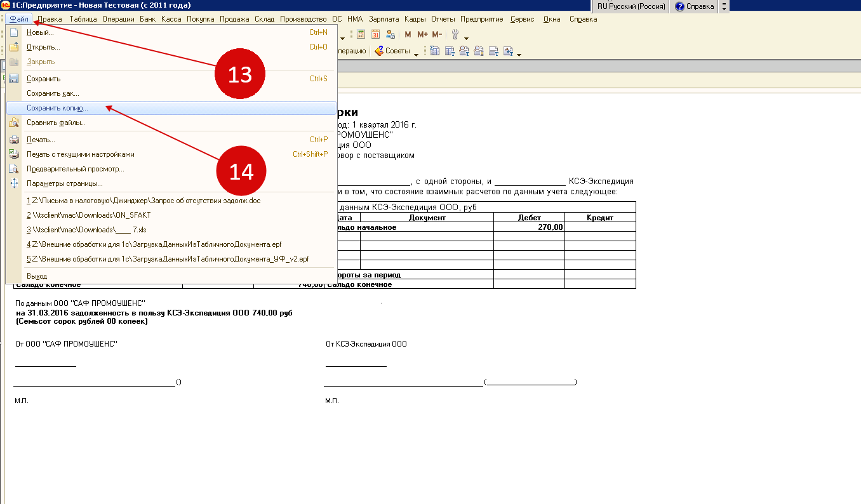The width and height of the screenshot is (861, 504).
Task: Open the ОС menu
Action: tap(337, 19)
